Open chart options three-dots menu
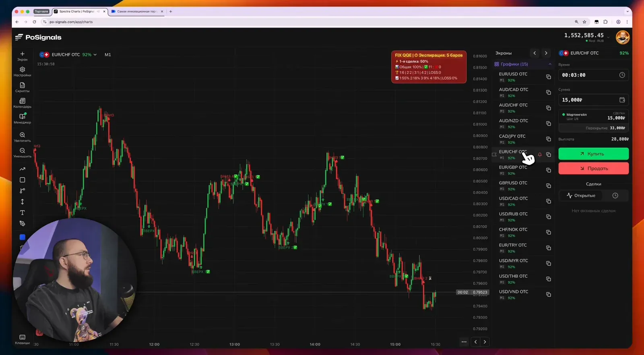 click(x=464, y=342)
